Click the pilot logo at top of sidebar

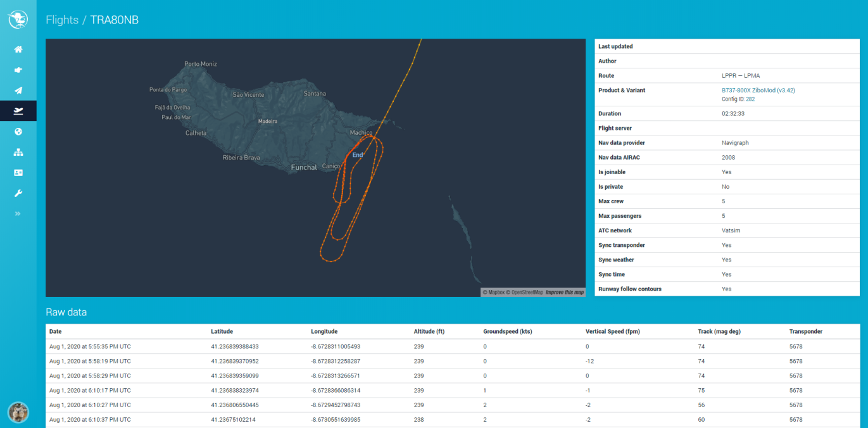[x=18, y=20]
